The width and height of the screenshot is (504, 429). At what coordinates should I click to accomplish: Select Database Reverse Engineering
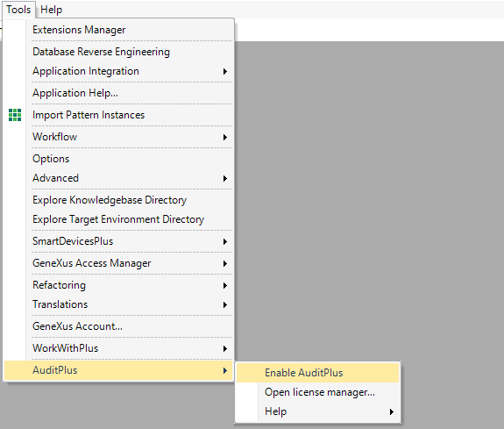[x=118, y=52]
